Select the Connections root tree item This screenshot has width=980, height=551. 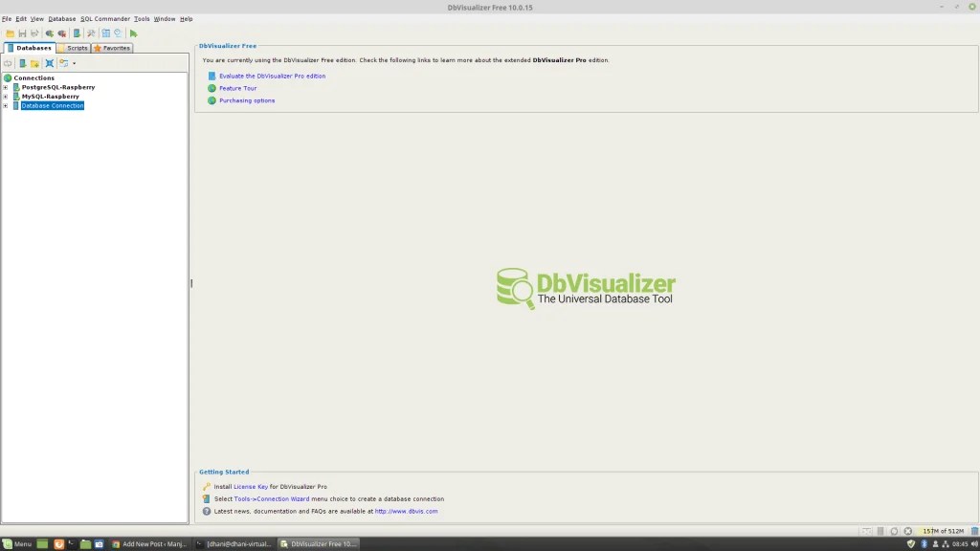point(33,78)
